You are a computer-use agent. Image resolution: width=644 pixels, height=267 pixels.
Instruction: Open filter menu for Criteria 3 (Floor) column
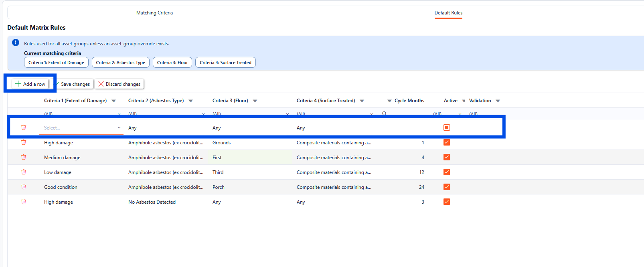click(255, 101)
